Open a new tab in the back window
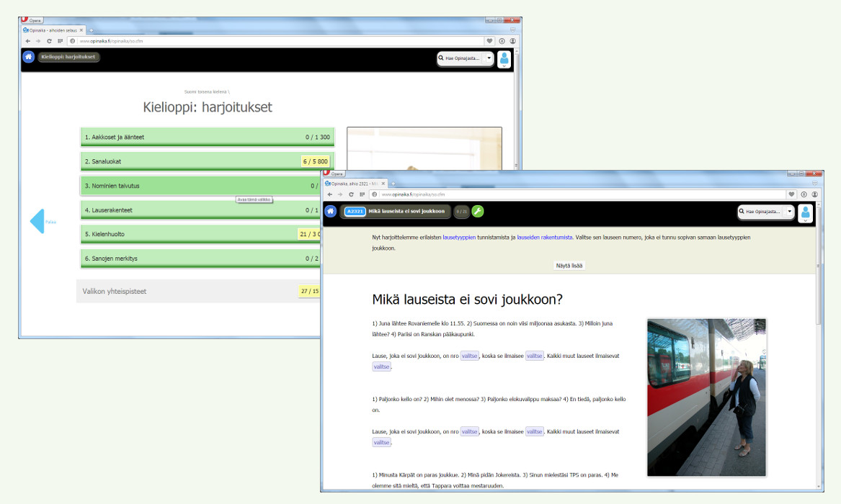The image size is (841, 504). pyautogui.click(x=92, y=30)
